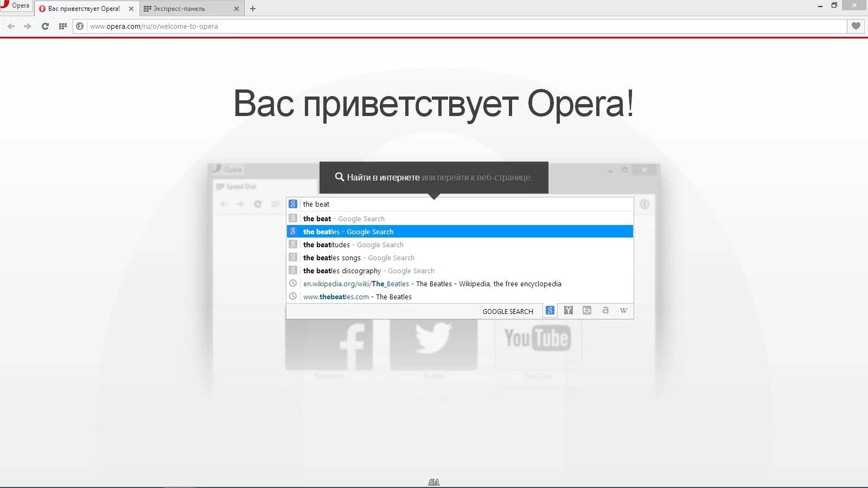Image resolution: width=868 pixels, height=488 pixels.
Task: Select 'the beatles discography' suggestion
Action: [x=459, y=271]
